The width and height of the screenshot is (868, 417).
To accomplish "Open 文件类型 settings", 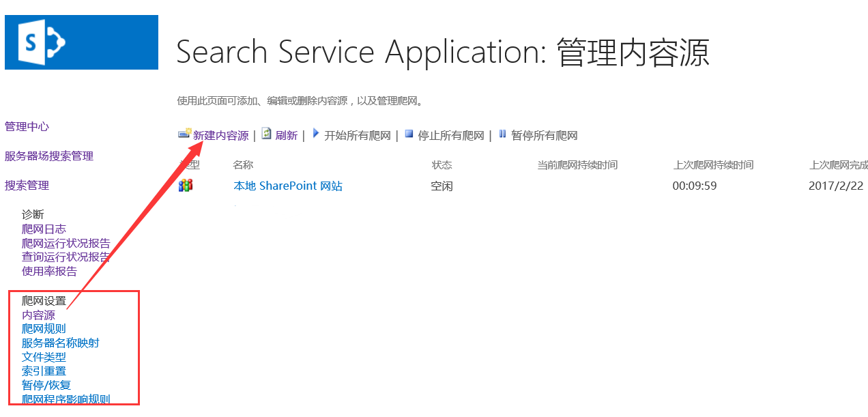I will tap(44, 357).
